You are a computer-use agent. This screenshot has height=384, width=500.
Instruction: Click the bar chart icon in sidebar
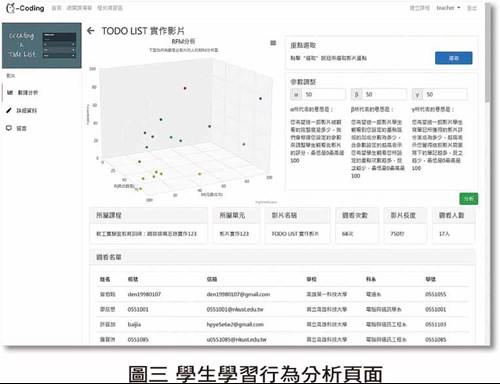coord(10,92)
